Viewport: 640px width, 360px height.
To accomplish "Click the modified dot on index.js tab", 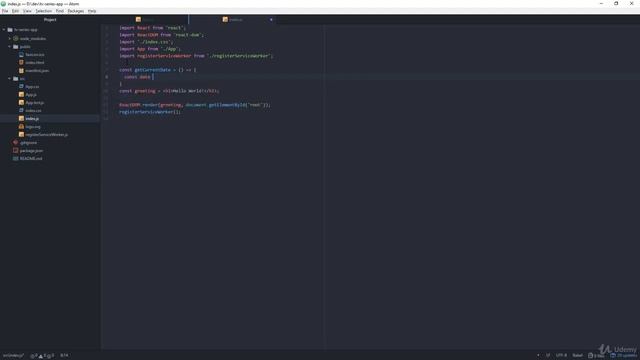I will [271, 20].
